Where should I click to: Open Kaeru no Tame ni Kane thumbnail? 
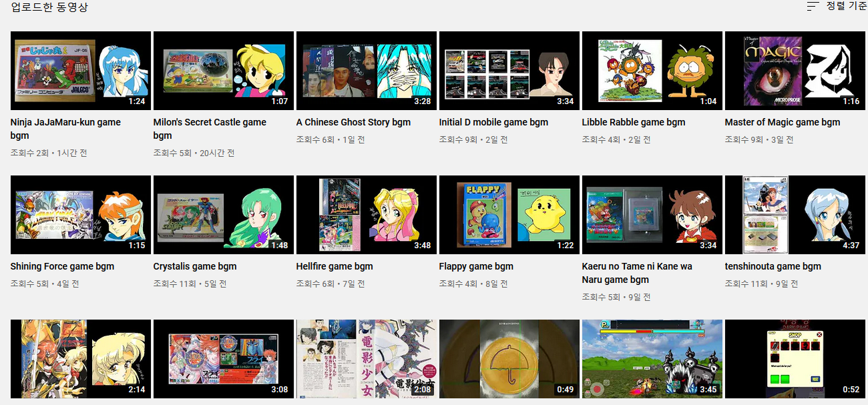(x=652, y=215)
